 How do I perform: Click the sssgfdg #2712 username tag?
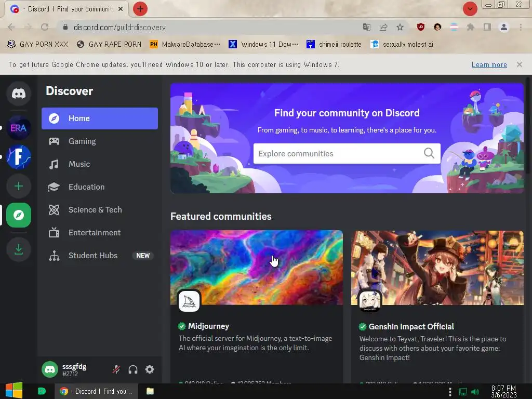[x=74, y=370]
